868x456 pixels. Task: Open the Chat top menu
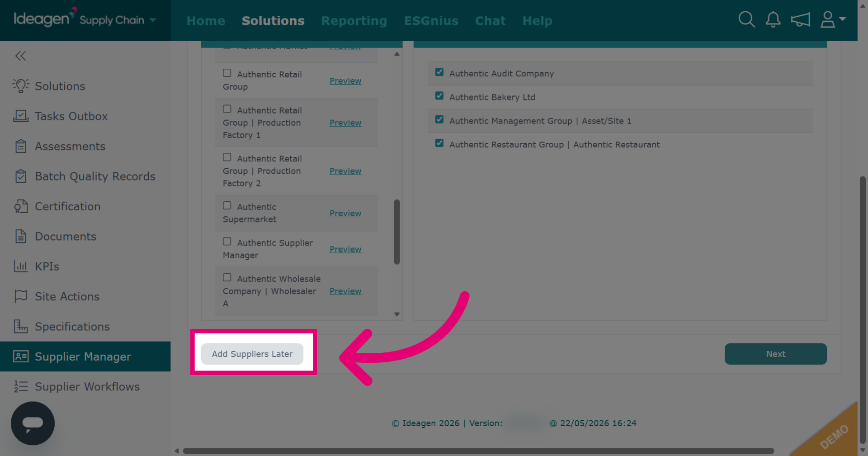pos(490,21)
